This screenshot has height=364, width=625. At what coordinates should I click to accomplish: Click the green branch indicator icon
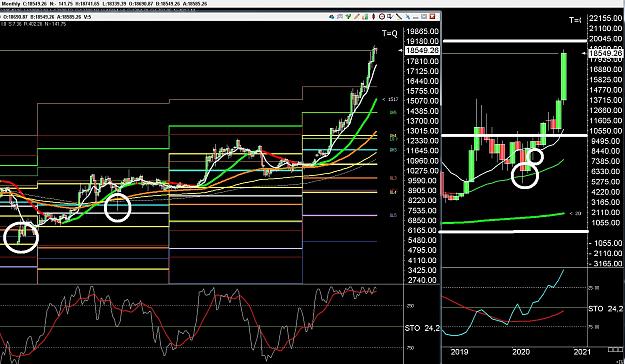[348, 17]
